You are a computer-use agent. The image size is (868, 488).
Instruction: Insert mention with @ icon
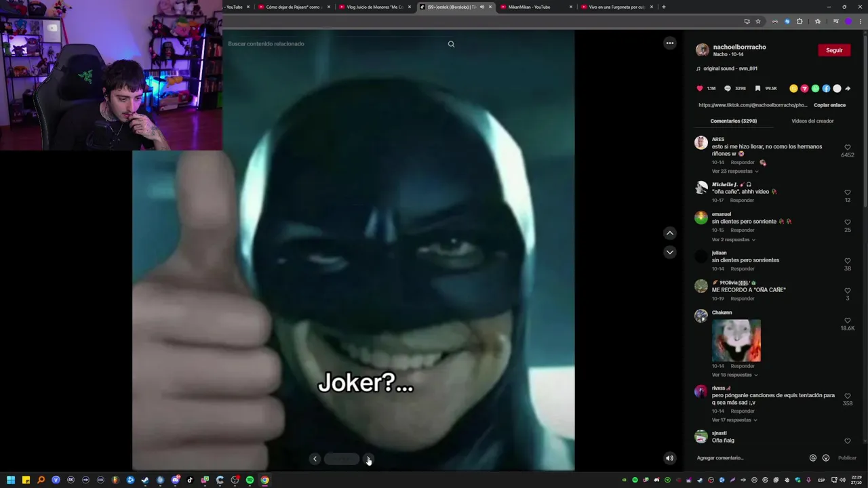[813, 458]
